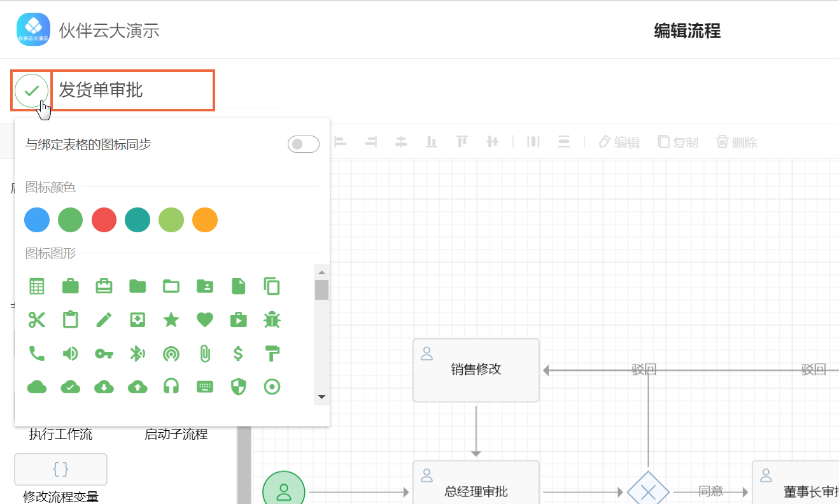The width and height of the screenshot is (839, 504).
Task: Select the 销售修改 flow node
Action: (x=476, y=370)
